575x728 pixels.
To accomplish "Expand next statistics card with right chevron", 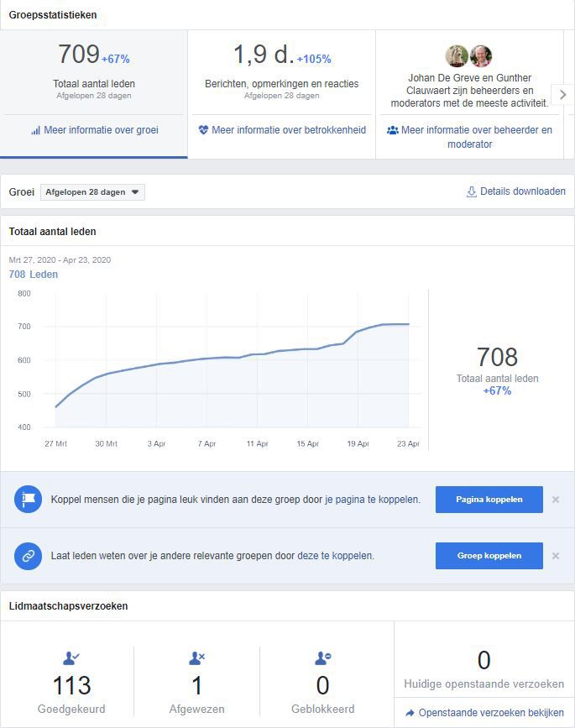I will tap(562, 94).
